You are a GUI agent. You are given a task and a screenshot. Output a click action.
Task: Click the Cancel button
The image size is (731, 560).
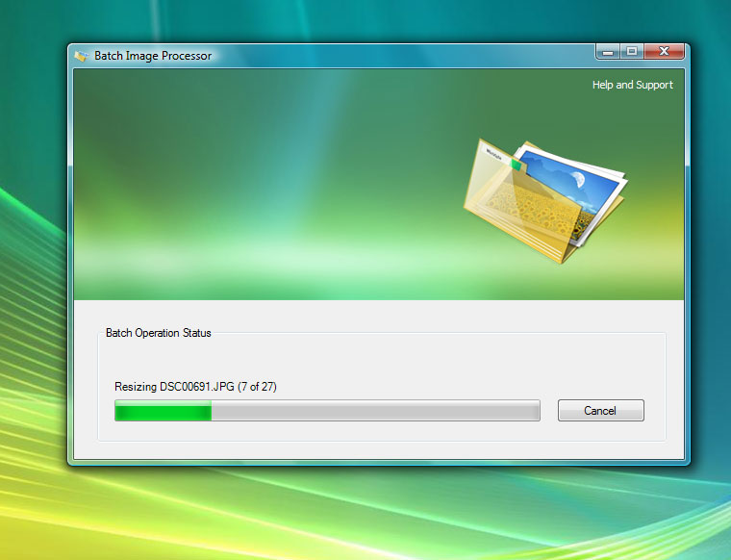tap(600, 411)
